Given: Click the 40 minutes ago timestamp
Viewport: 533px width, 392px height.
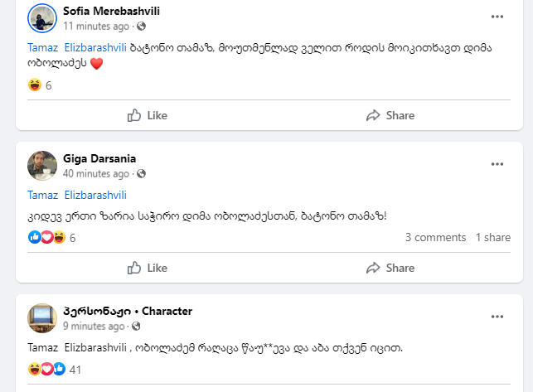Looking at the screenshot, I should (x=96, y=174).
